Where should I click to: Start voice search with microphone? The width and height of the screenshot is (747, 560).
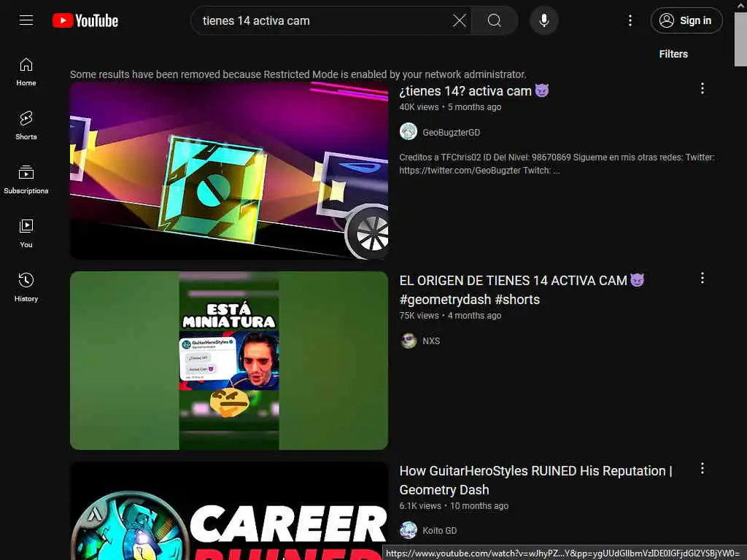(544, 20)
